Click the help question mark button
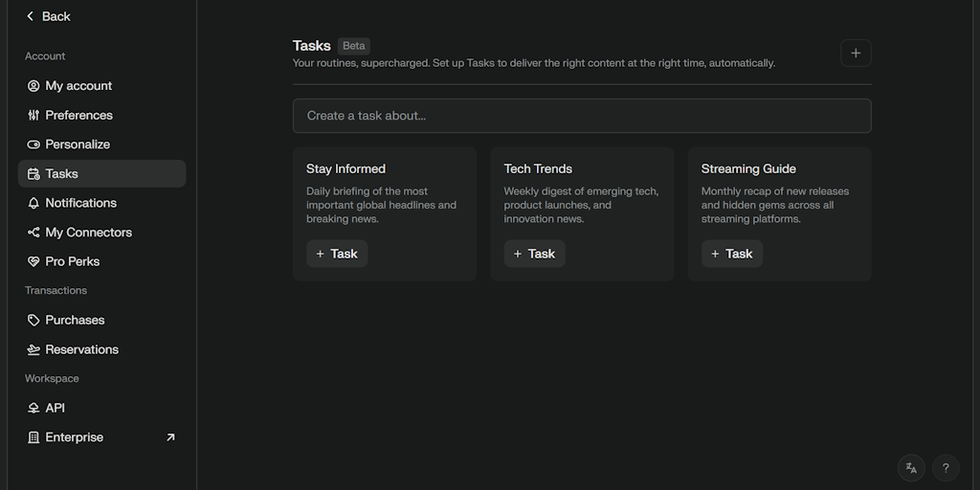Viewport: 980px width, 490px height. (x=946, y=468)
